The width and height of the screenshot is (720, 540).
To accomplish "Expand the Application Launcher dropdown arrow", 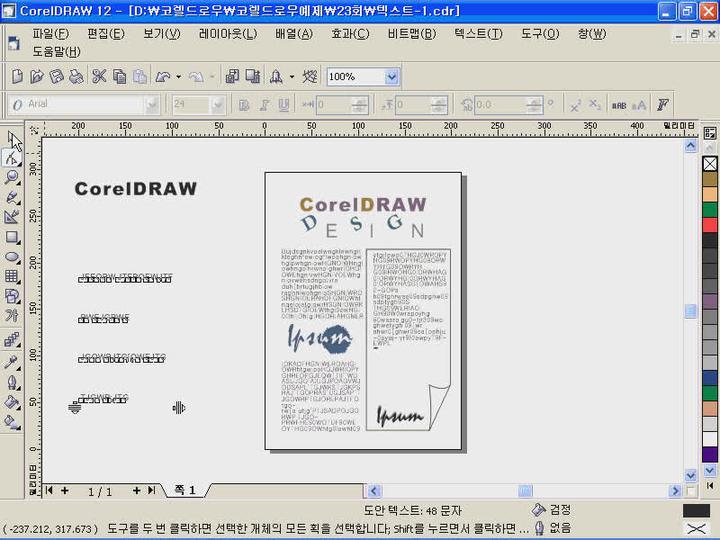I will [x=292, y=77].
